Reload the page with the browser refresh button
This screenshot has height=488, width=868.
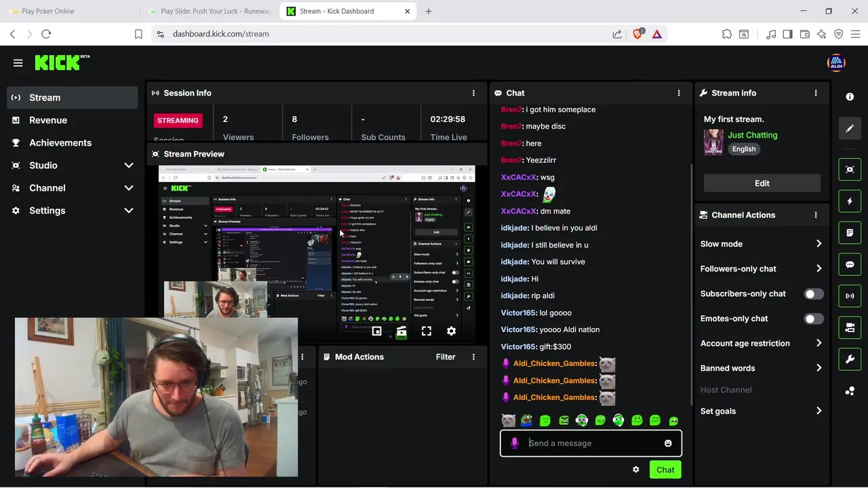[46, 34]
